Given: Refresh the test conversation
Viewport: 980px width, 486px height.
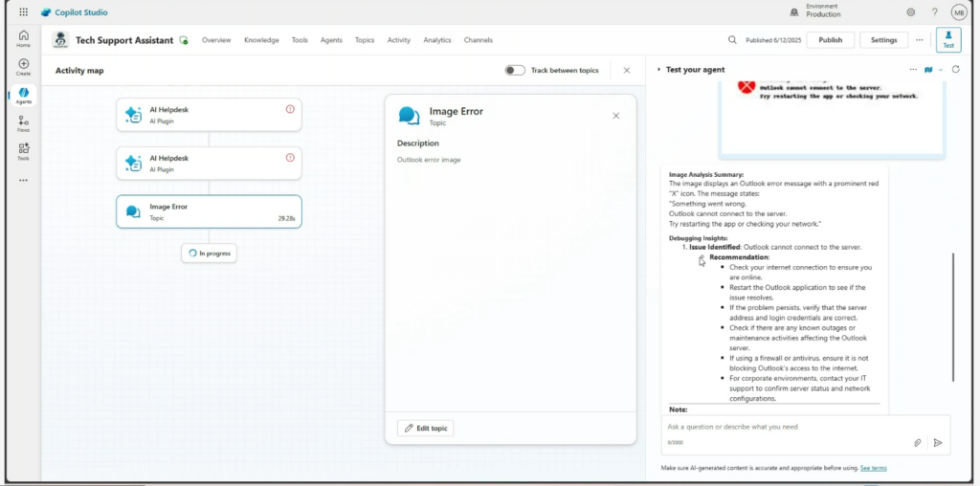Looking at the screenshot, I should point(956,69).
